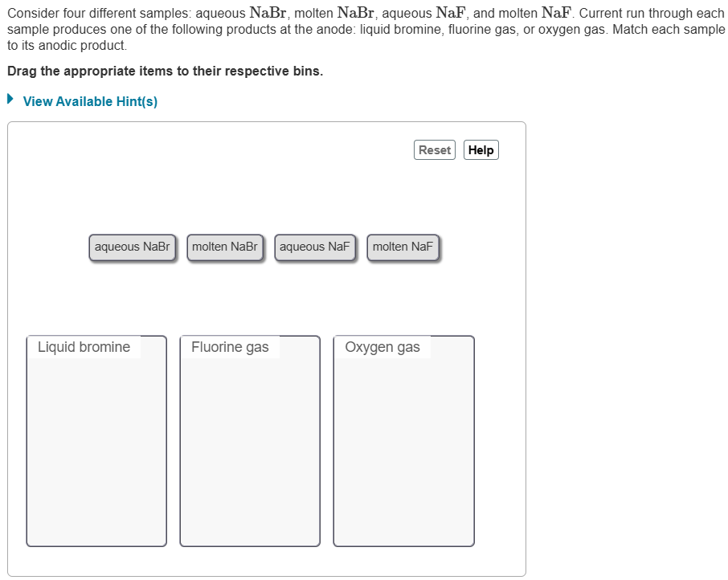
Task: Select the aqueous NaBr draggable item
Action: 132,247
